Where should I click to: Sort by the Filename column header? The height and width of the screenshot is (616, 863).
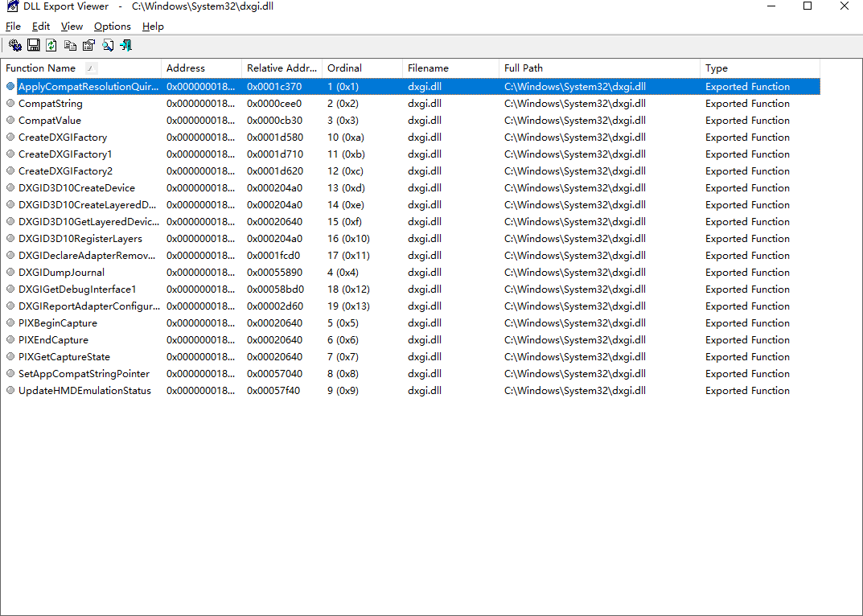click(450, 68)
